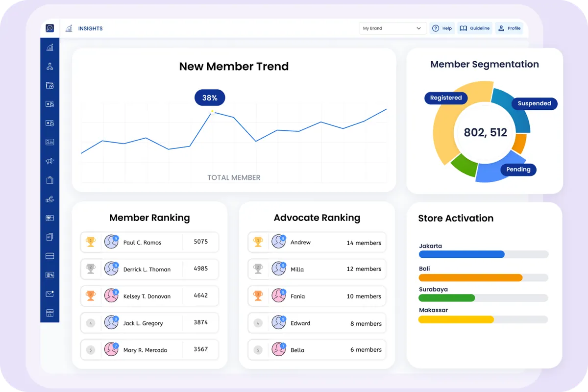Click the '6 members' value
The height and width of the screenshot is (392, 588).
point(366,350)
